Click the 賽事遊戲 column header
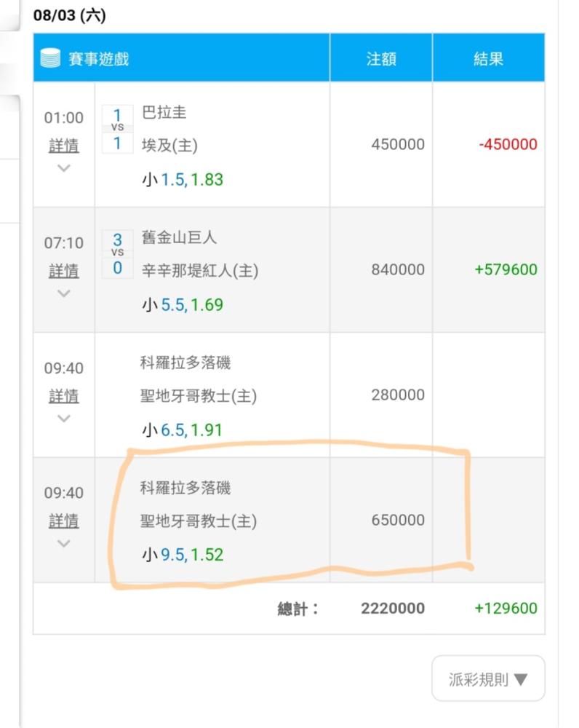This screenshot has height=728, width=579. 99,58
